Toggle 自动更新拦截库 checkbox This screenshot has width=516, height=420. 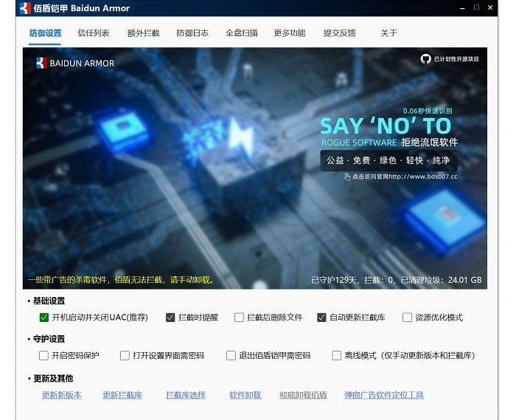pos(321,318)
